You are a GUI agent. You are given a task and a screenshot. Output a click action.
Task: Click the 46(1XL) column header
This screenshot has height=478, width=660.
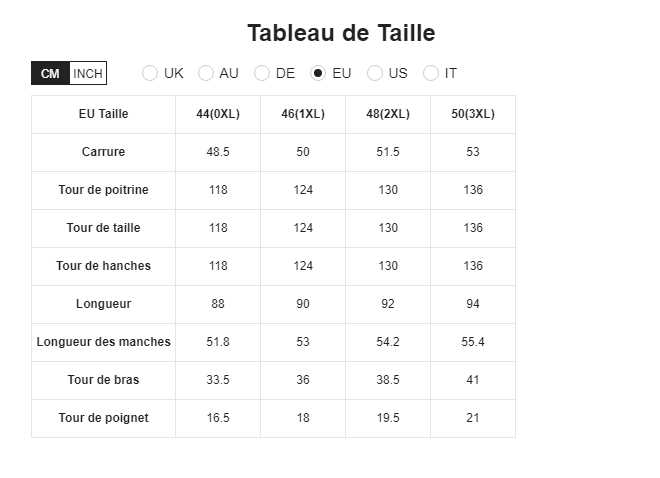(x=303, y=114)
